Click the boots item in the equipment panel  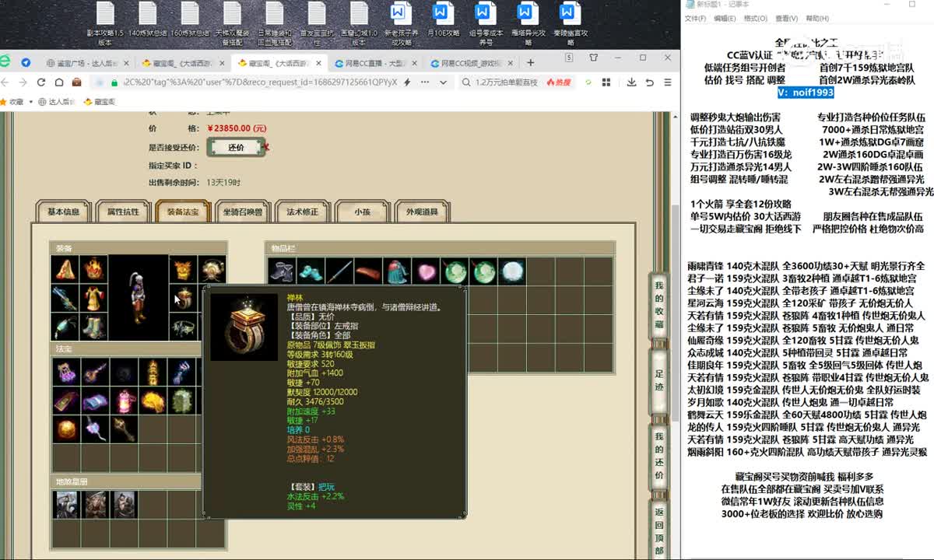pos(93,326)
